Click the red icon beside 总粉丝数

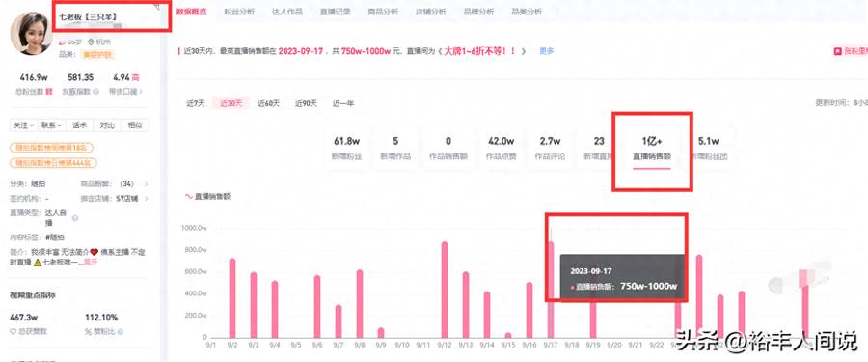pyautogui.click(x=49, y=92)
